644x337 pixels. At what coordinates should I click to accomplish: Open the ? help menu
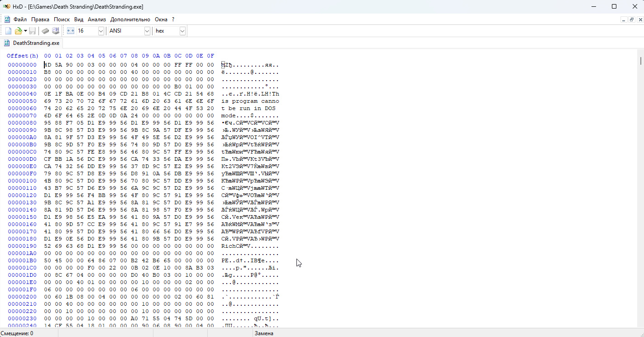[173, 19]
